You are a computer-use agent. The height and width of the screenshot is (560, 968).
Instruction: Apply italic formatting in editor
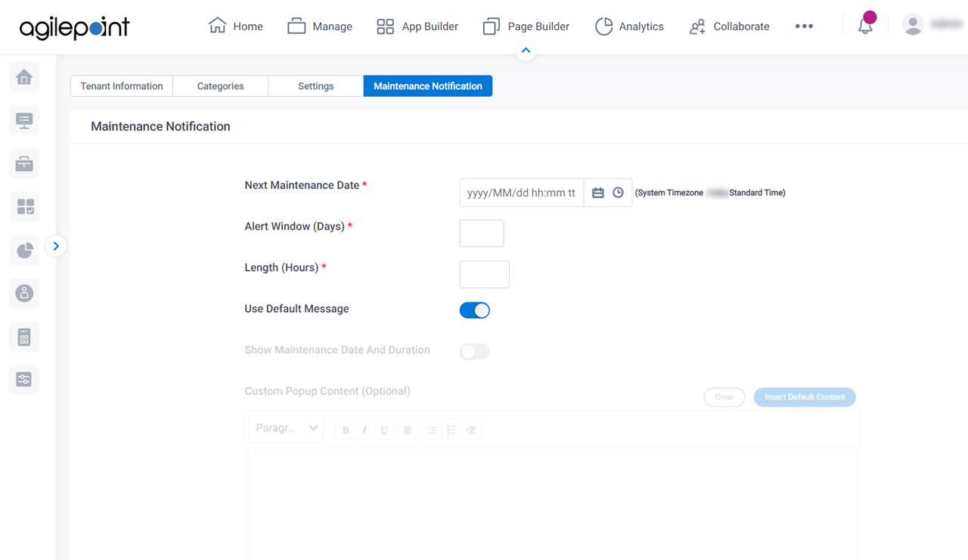(x=365, y=430)
